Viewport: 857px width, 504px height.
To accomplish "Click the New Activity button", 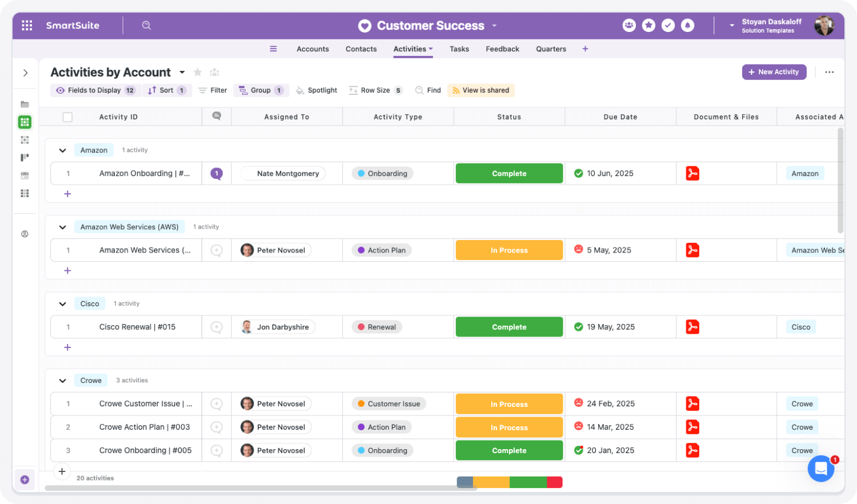I will 774,72.
